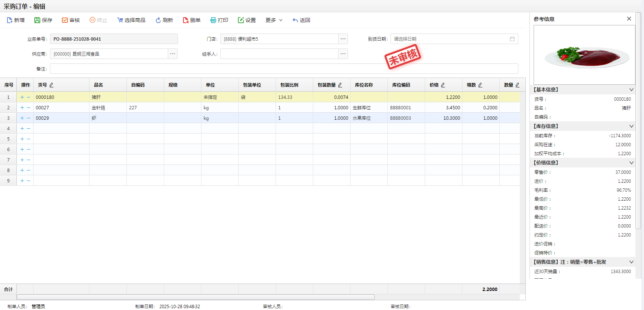Open the 到货日期 calendar picker

pyautogui.click(x=512, y=39)
